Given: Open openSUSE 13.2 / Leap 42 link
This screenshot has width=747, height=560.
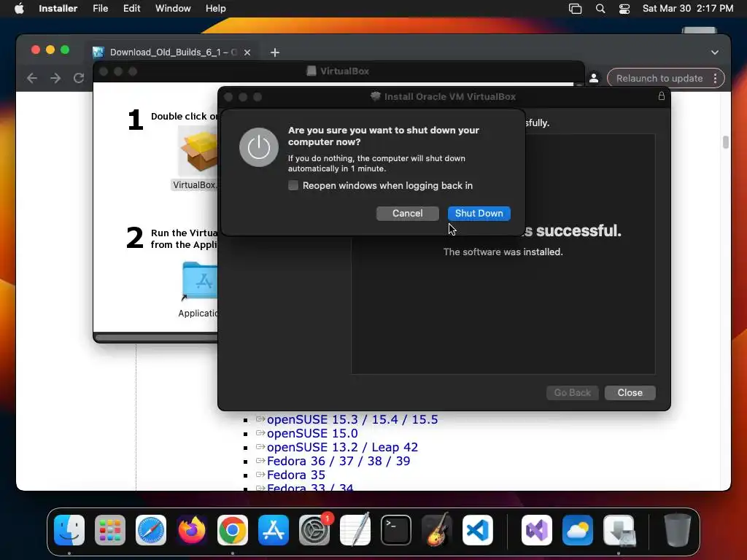Looking at the screenshot, I should [342, 447].
